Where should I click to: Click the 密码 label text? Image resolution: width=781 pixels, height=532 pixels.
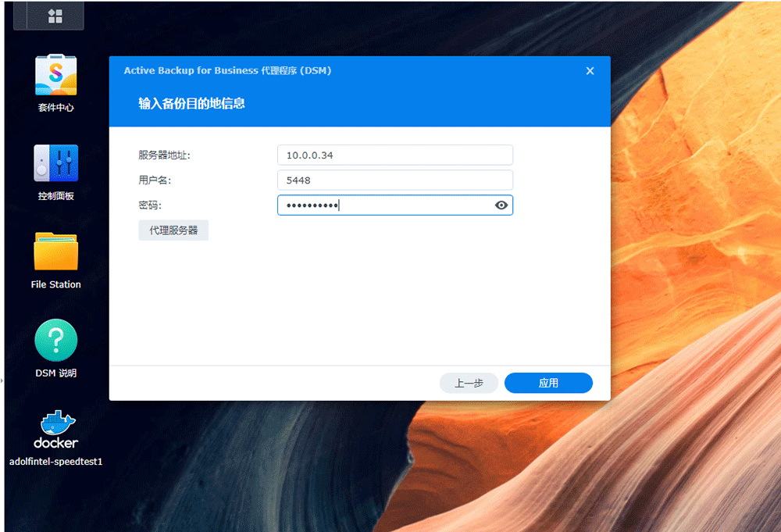149,205
